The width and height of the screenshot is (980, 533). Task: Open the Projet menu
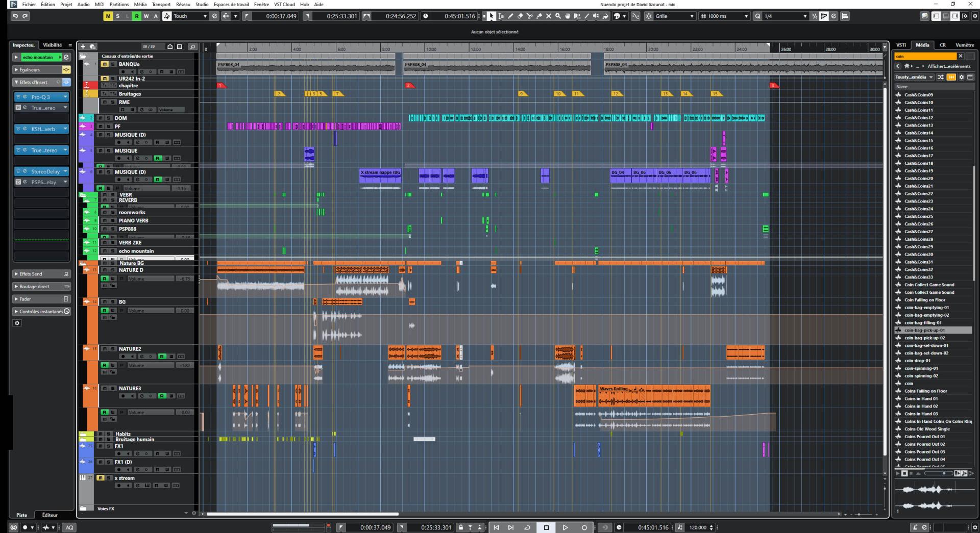[66, 4]
